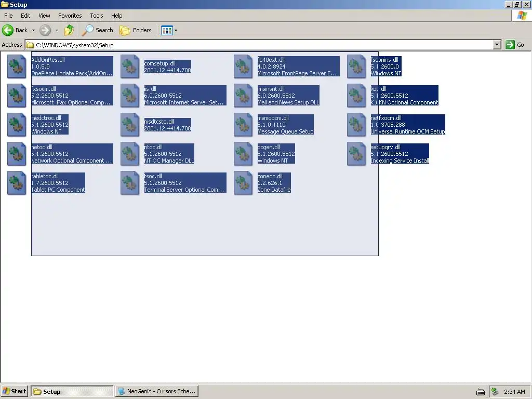Image resolution: width=532 pixels, height=399 pixels.
Task: Open the Address bar dropdown
Action: click(x=497, y=45)
